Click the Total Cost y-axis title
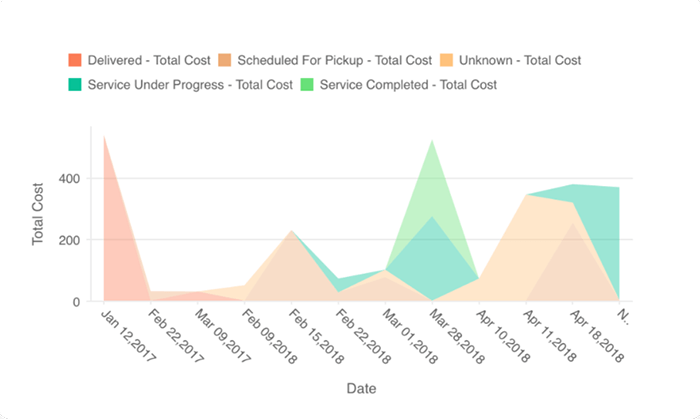Viewport: 700px width, 419px height. [x=38, y=213]
